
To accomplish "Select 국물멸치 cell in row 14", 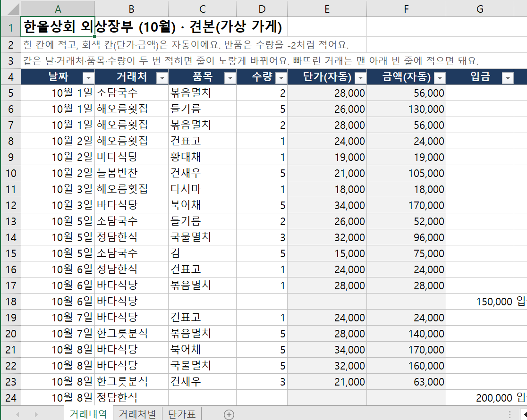I will pos(202,237).
